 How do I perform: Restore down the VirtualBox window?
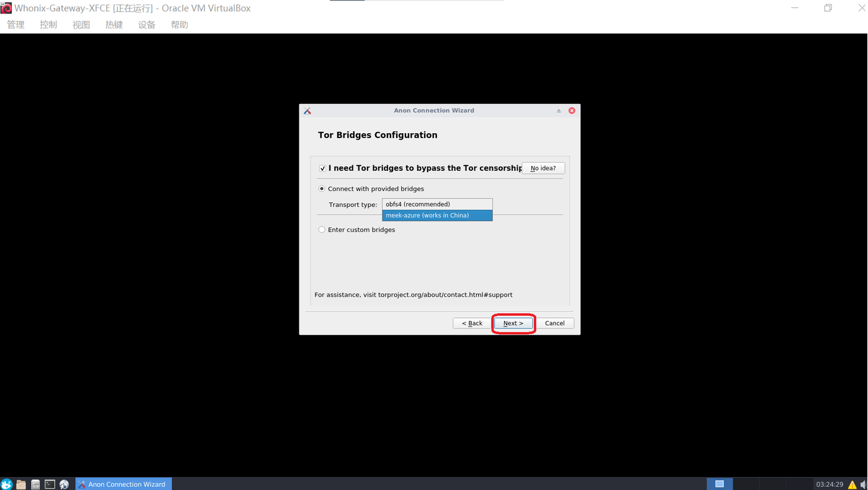pyautogui.click(x=828, y=8)
